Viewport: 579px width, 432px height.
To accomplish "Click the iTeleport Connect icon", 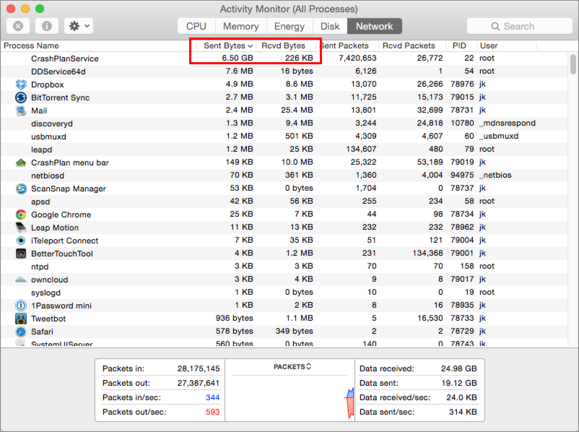I will (x=21, y=241).
